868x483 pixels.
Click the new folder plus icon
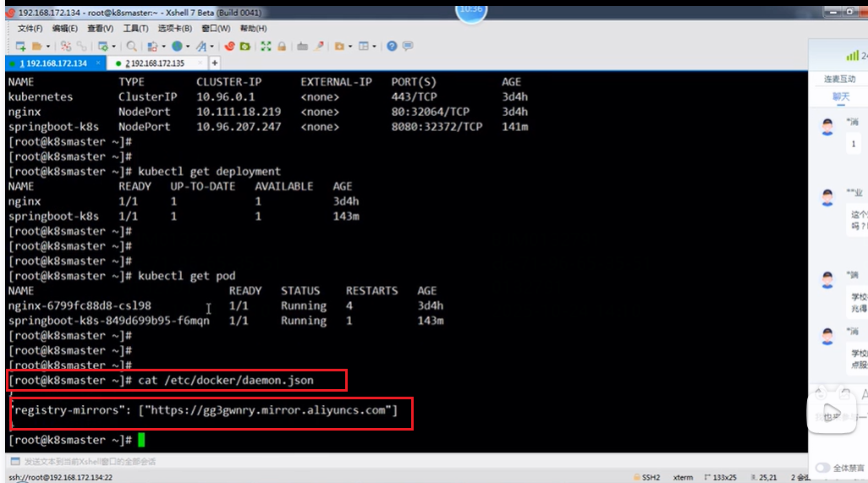[339, 46]
